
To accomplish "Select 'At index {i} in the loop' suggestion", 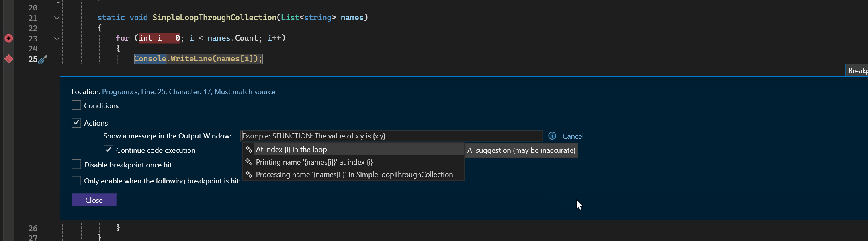I will pyautogui.click(x=291, y=150).
